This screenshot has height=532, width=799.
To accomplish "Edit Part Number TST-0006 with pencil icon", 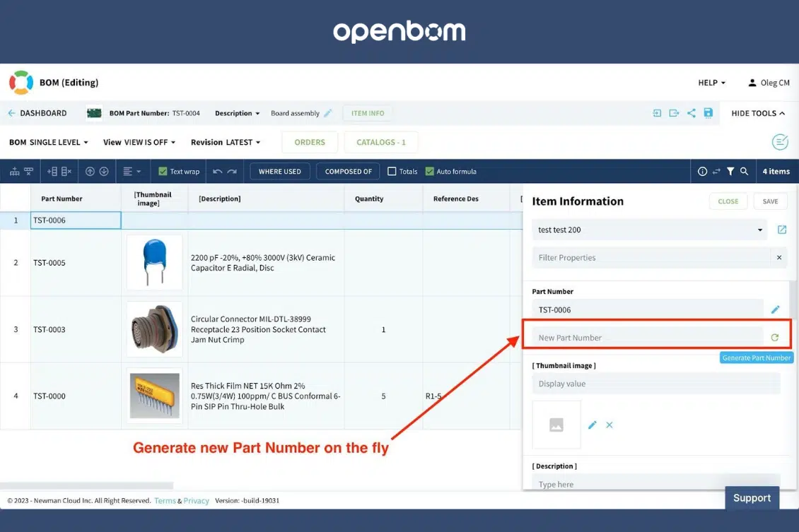I will pyautogui.click(x=776, y=309).
